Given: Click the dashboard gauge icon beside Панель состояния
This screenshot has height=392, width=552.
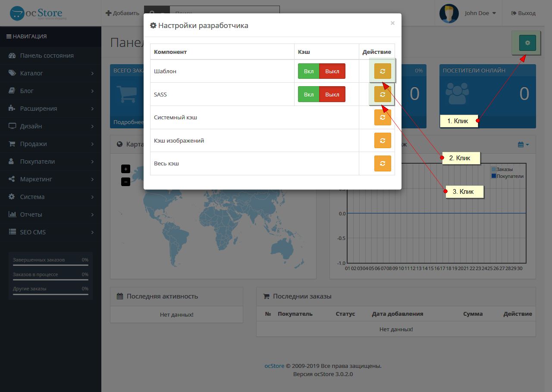Looking at the screenshot, I should tap(12, 56).
